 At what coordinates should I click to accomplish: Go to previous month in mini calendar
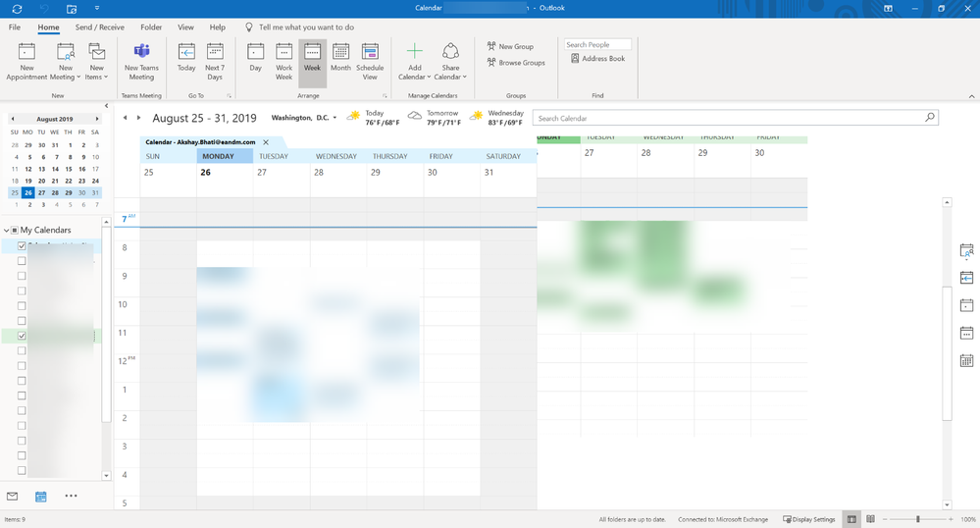click(x=13, y=119)
